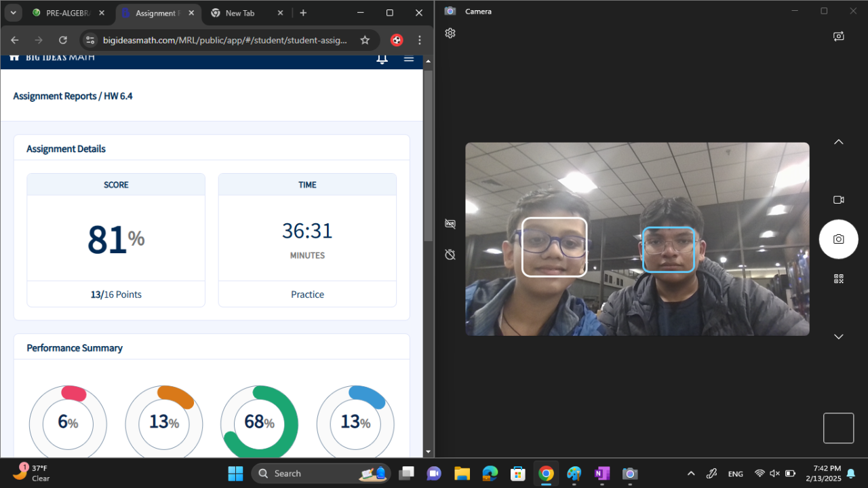Viewport: 868px width, 488px height.
Task: Open Windows Start menu
Action: click(235, 473)
